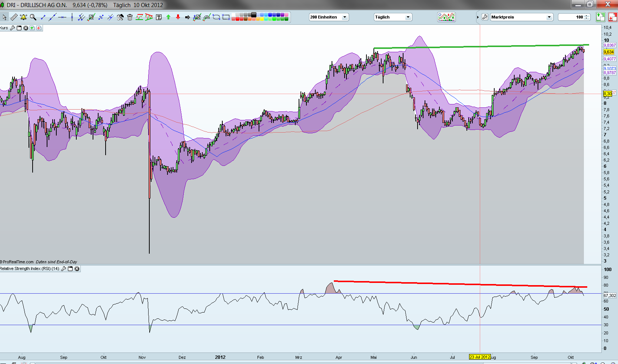
Task: Insert a black right arrow marker
Action: [x=187, y=17]
